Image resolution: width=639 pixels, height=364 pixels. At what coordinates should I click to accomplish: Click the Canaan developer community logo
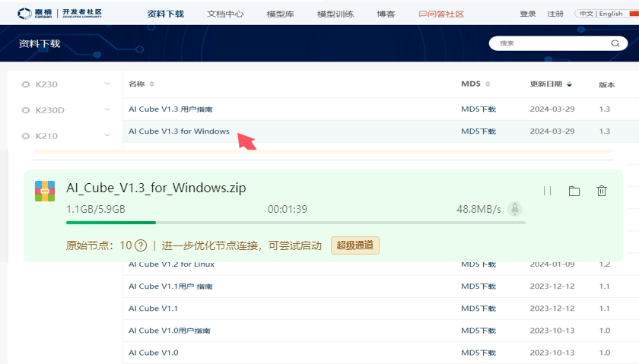coord(60,14)
